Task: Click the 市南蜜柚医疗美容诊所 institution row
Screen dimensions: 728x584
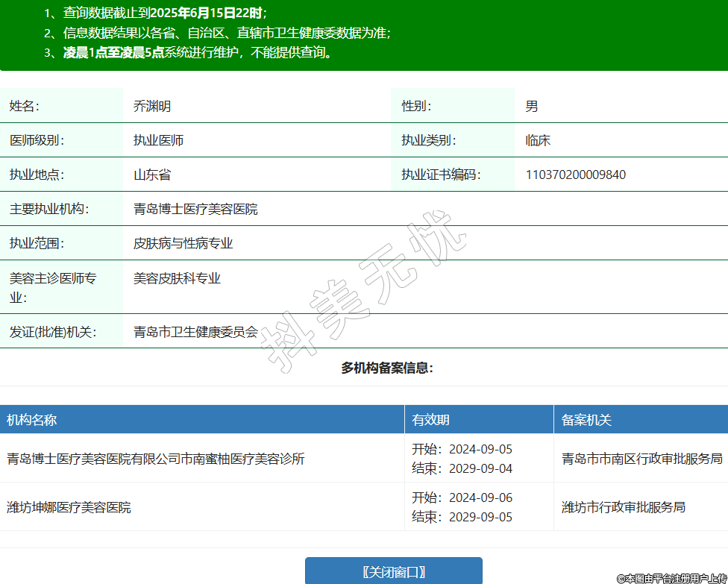Action: click(x=155, y=459)
